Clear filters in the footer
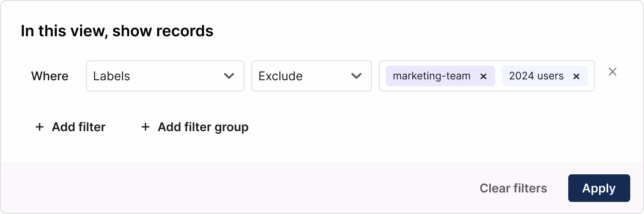The width and height of the screenshot is (644, 214). click(x=514, y=188)
